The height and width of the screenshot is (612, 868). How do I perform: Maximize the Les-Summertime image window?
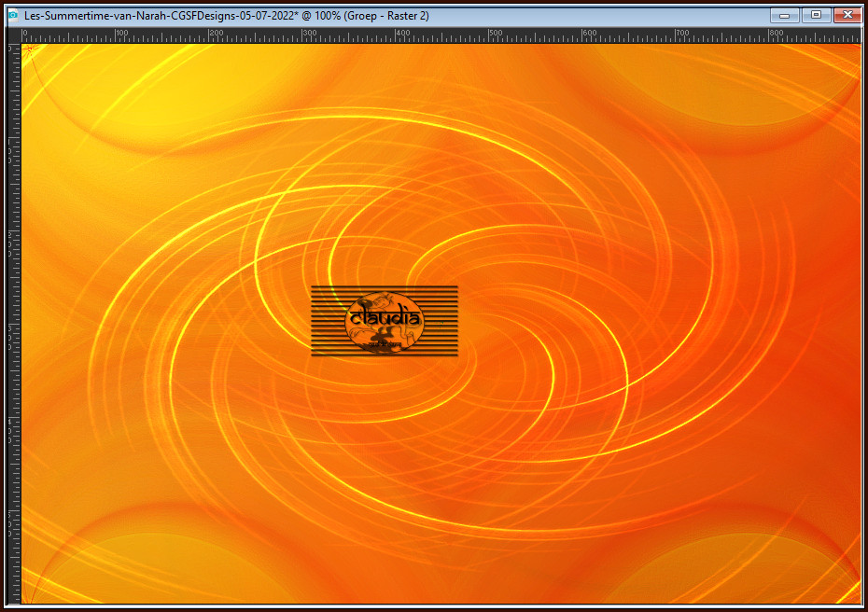(x=816, y=16)
